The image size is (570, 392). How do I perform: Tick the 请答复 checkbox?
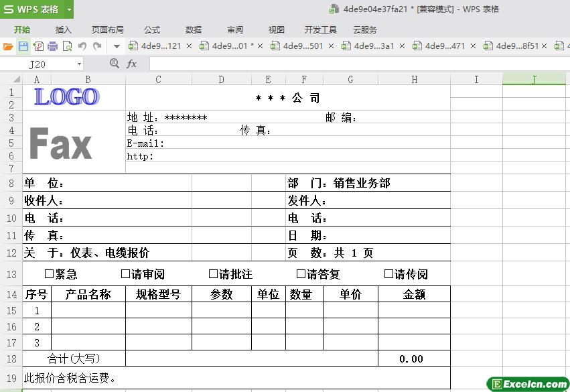(x=301, y=273)
